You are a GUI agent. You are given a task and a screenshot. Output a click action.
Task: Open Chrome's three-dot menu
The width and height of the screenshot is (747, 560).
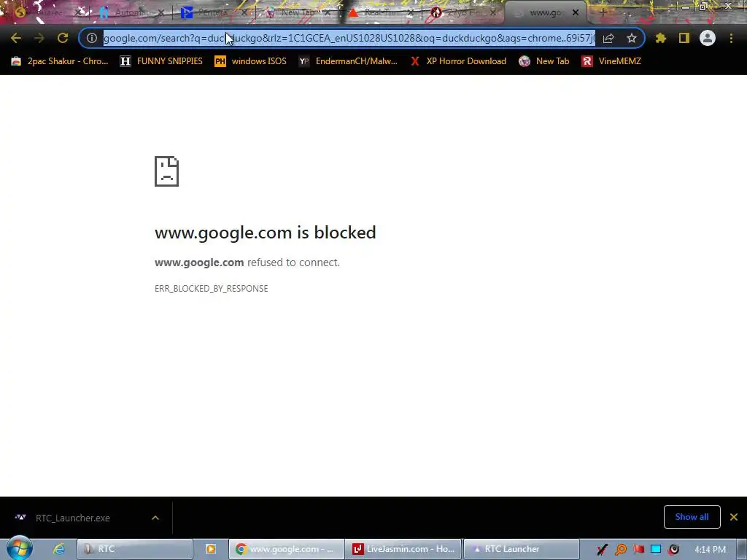[x=731, y=38]
